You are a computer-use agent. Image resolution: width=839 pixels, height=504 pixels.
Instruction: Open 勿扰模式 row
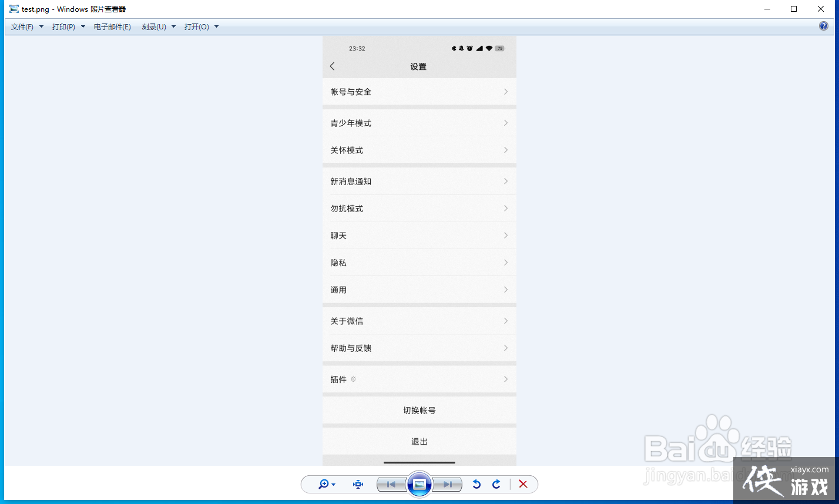(419, 208)
